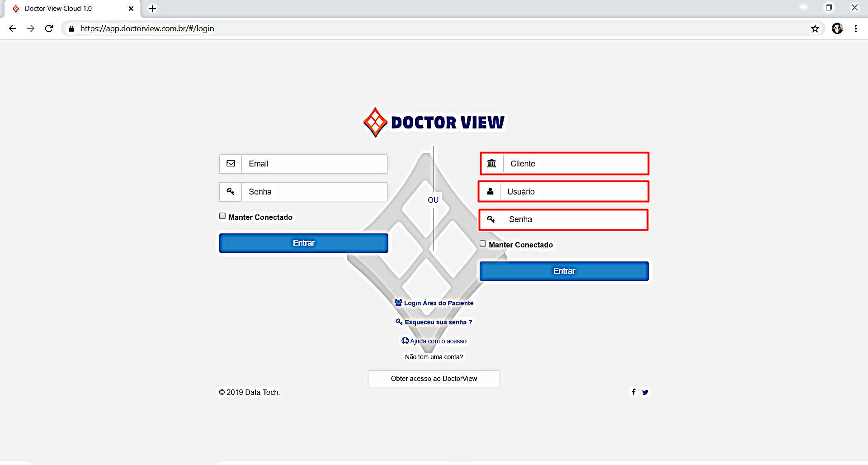Enable Manter Conectado under the Cliente login
The height and width of the screenshot is (465, 868).
(x=483, y=244)
